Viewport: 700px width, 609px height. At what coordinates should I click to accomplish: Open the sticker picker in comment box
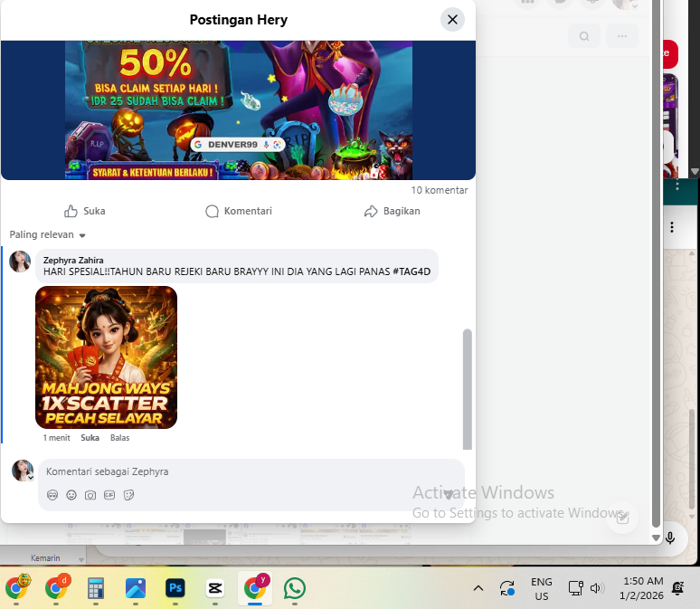click(x=128, y=495)
